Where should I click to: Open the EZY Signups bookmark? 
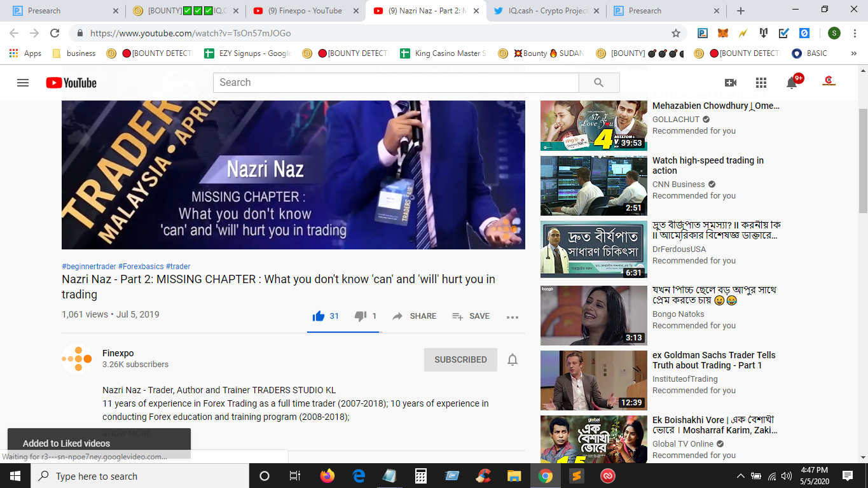pyautogui.click(x=247, y=53)
